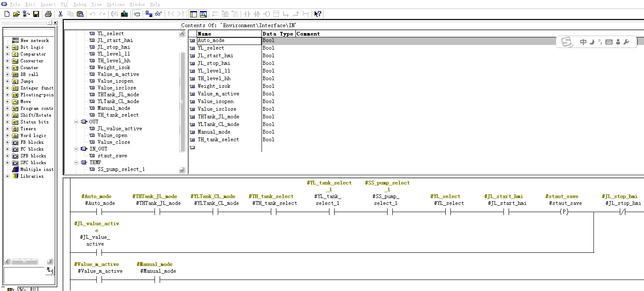This screenshot has width=644, height=291.
Task: Toggle the Details view magnifier icon
Action: (203, 14)
